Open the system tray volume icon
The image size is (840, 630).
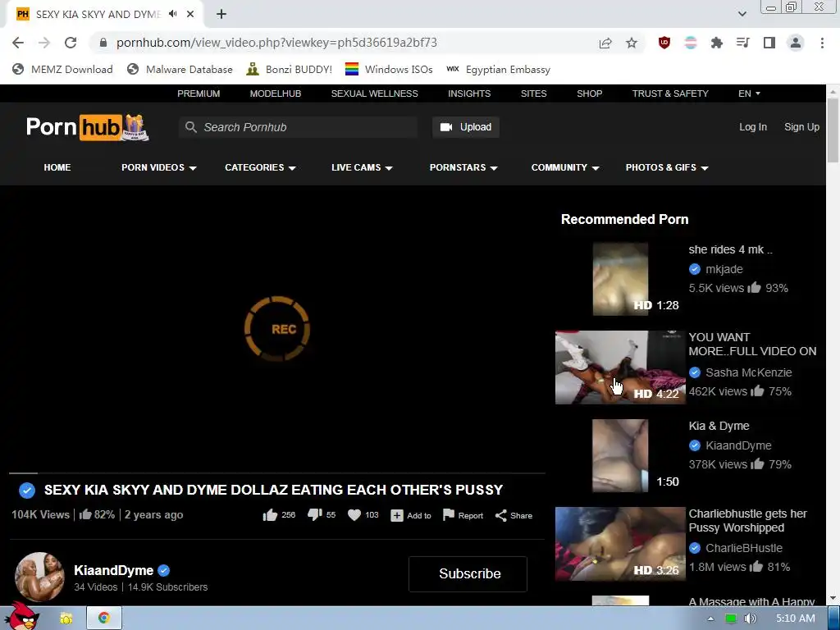[750, 619]
